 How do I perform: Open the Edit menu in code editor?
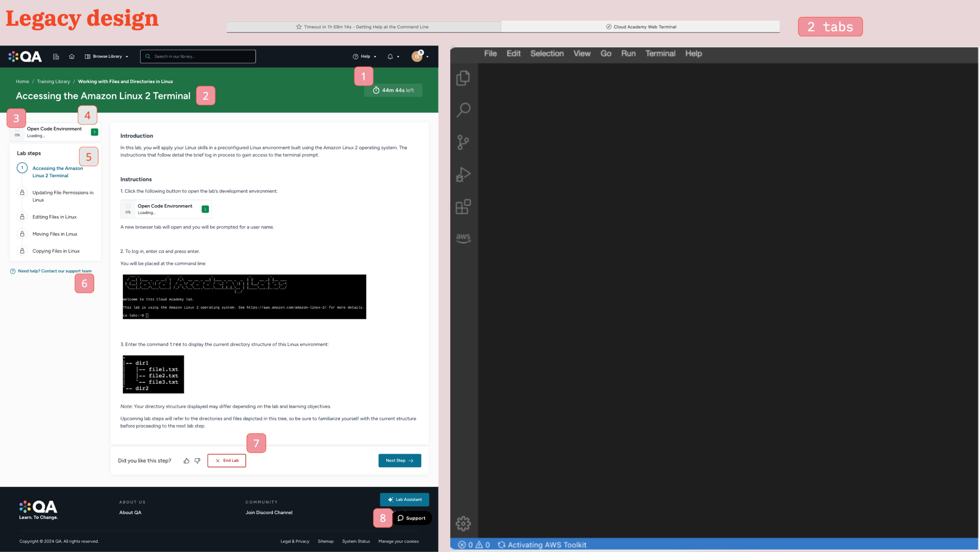513,54
